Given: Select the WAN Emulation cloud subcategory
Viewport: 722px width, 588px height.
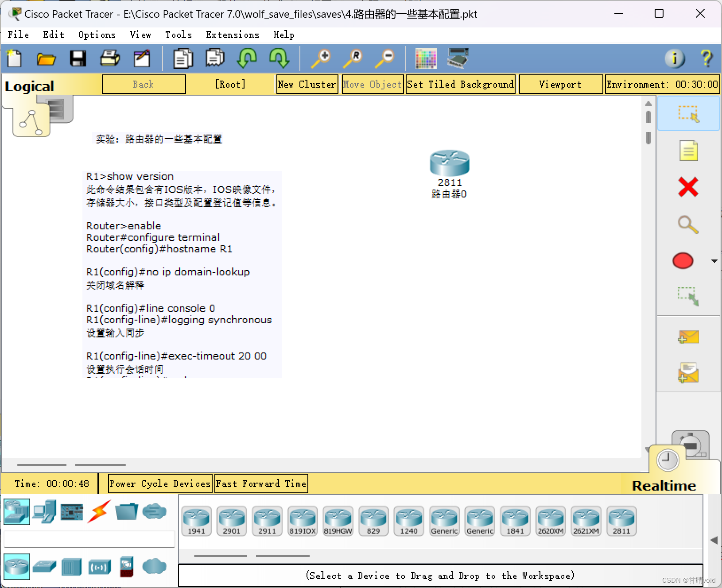Looking at the screenshot, I should pyautogui.click(x=154, y=566).
